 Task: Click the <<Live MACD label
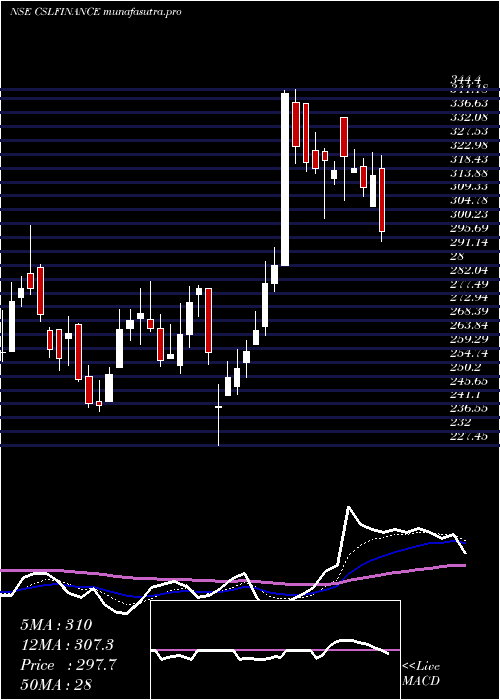(x=421, y=674)
